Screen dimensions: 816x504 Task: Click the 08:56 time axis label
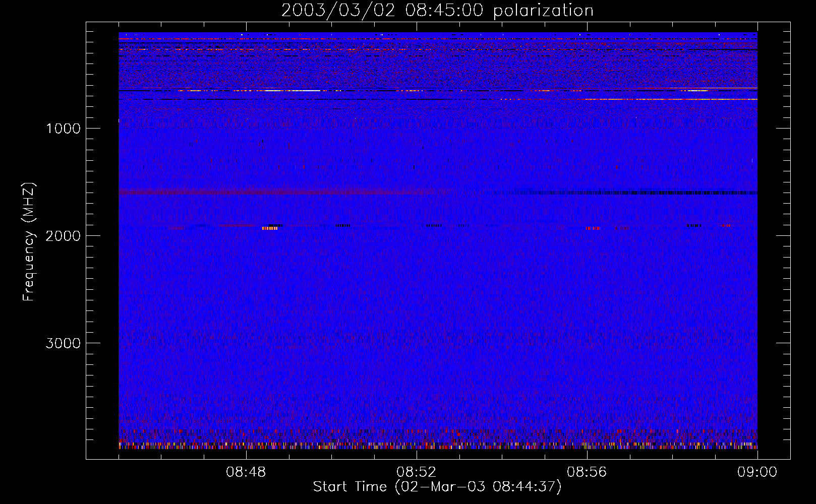click(x=587, y=472)
